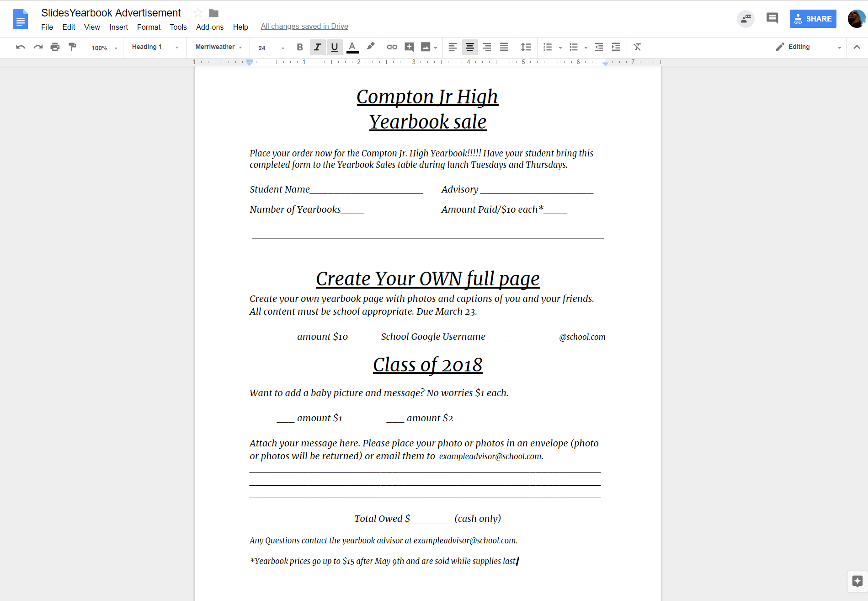
Task: Collapse the menus with the chevron
Action: [857, 47]
